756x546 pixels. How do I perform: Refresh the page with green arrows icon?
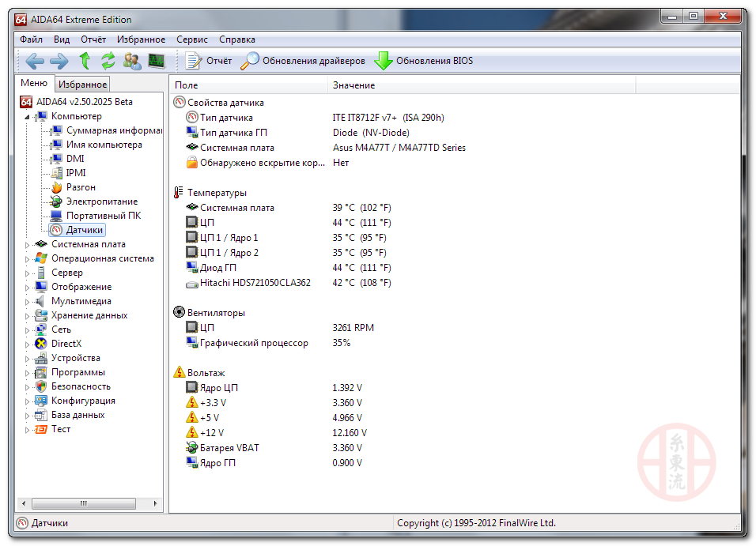[x=108, y=61]
